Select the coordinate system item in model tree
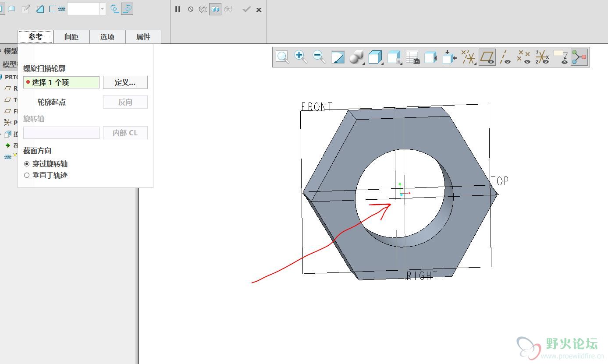Image resolution: width=608 pixels, height=364 pixels. [11, 123]
